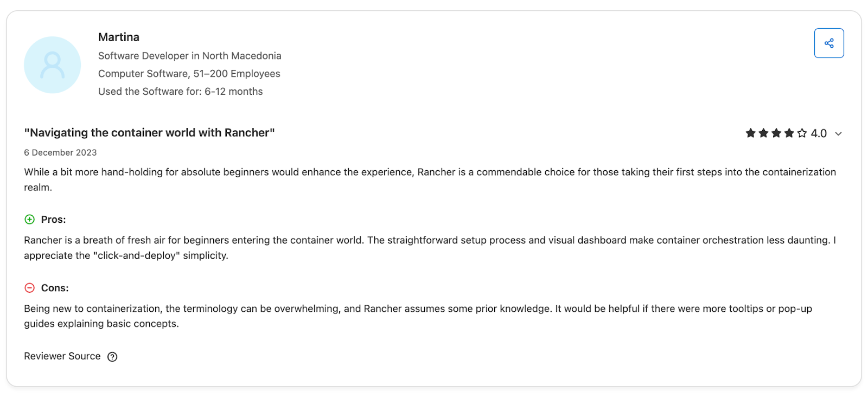Click the reviewer avatar placeholder icon
The height and width of the screenshot is (398, 868).
coord(52,65)
